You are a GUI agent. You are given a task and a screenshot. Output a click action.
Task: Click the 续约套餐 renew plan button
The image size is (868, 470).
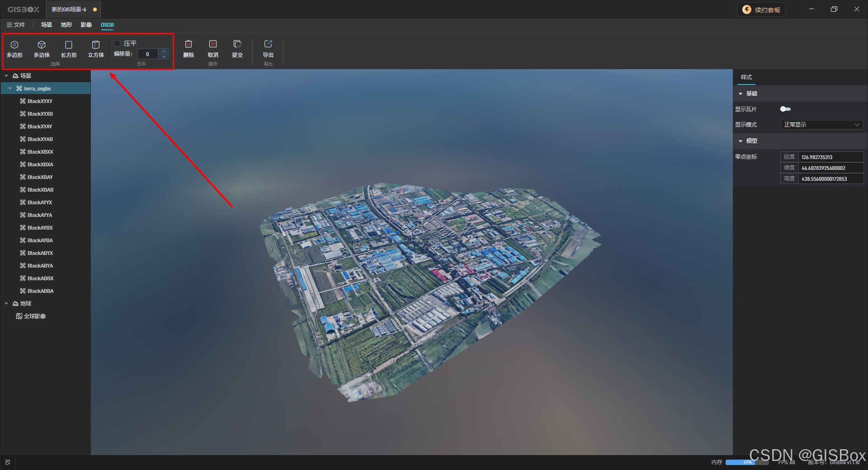point(762,9)
